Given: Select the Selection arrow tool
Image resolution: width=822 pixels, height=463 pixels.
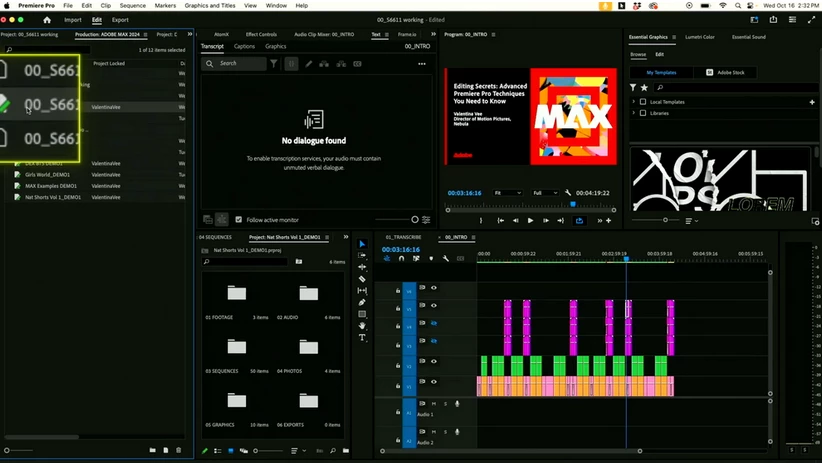Looking at the screenshot, I should (x=362, y=244).
